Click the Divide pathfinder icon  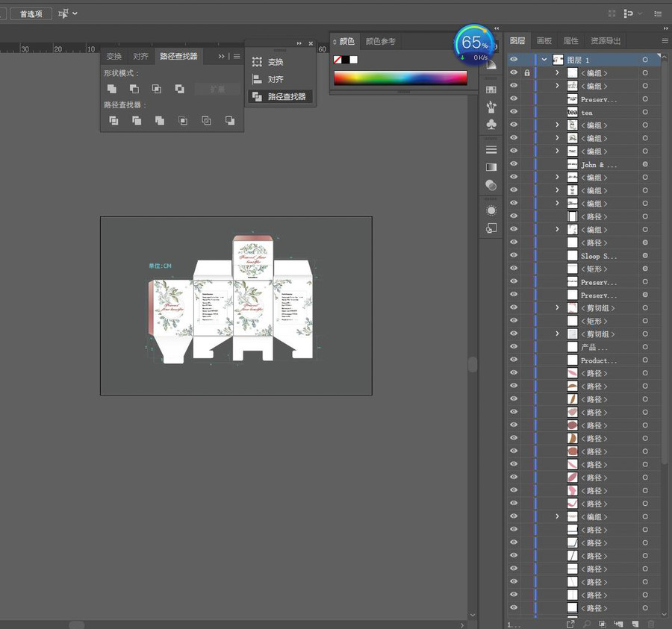pos(113,121)
